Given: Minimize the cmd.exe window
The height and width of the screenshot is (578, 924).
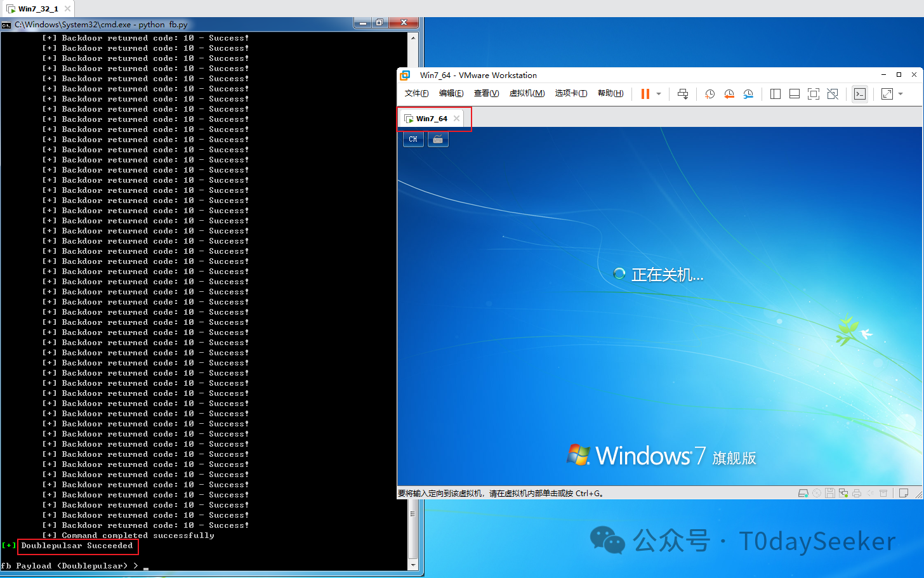Looking at the screenshot, I should tap(363, 23).
